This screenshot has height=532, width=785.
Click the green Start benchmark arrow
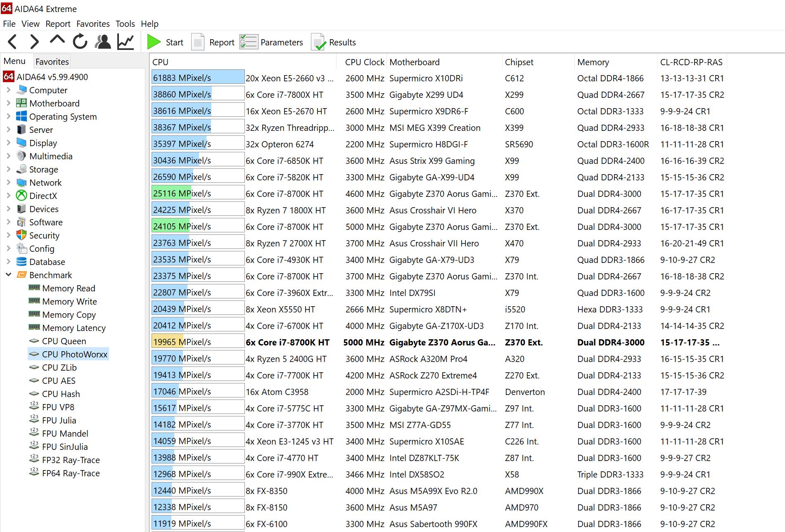[154, 42]
